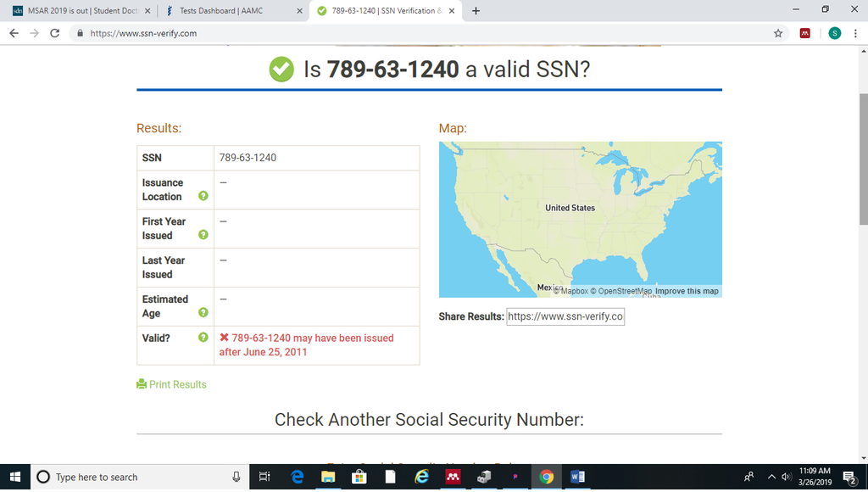Click the Share Results URL field
The height and width of the screenshot is (492, 868).
point(565,316)
